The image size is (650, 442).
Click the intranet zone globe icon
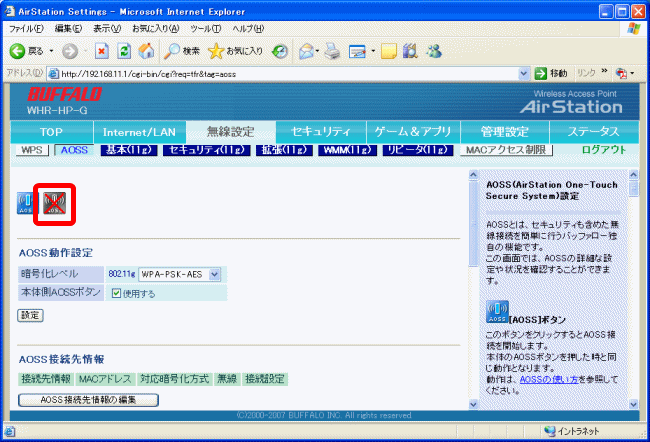click(550, 431)
